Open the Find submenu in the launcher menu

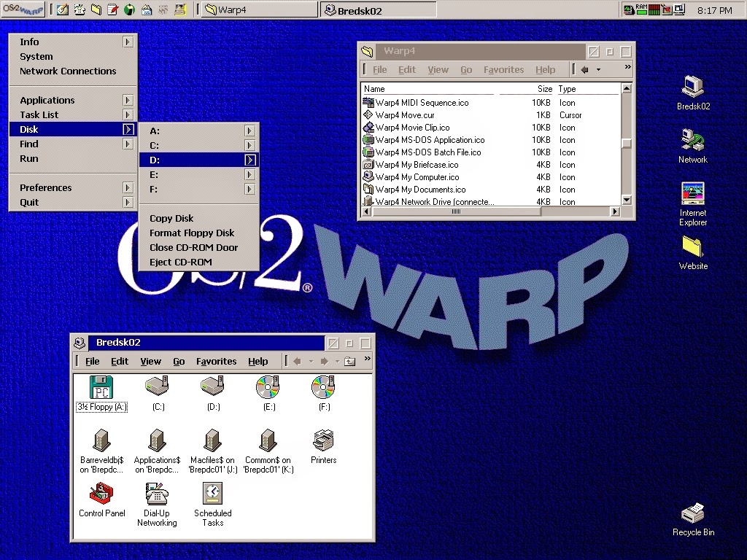(x=28, y=144)
